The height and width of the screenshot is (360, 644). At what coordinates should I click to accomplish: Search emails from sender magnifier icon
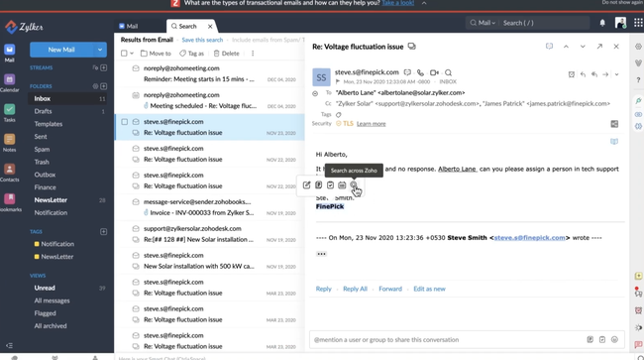tap(448, 72)
